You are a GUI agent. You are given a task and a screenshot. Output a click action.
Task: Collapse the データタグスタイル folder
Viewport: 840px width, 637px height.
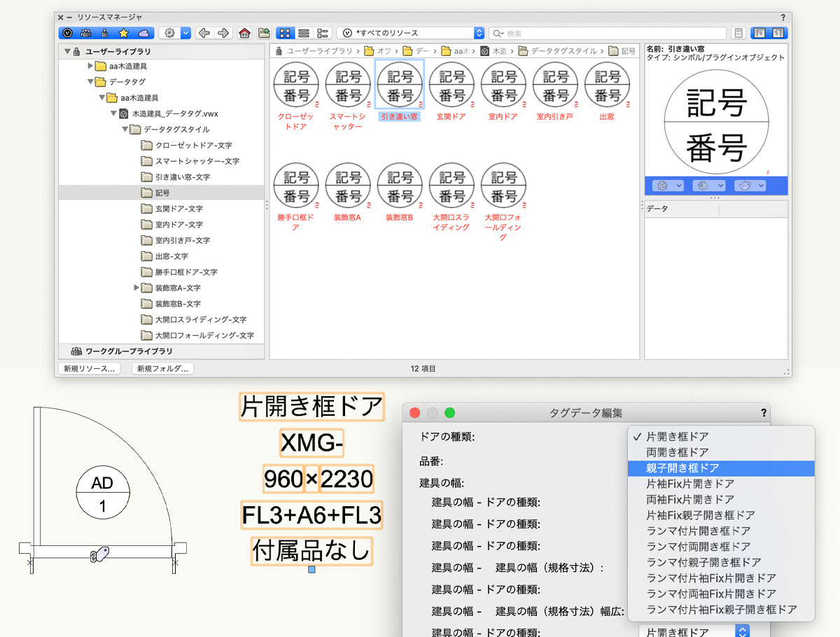pyautogui.click(x=125, y=129)
